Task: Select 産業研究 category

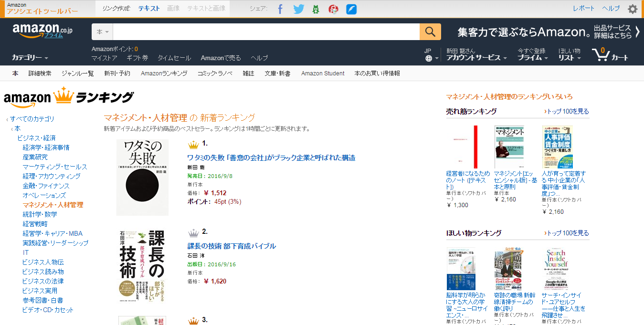Action: point(35,157)
